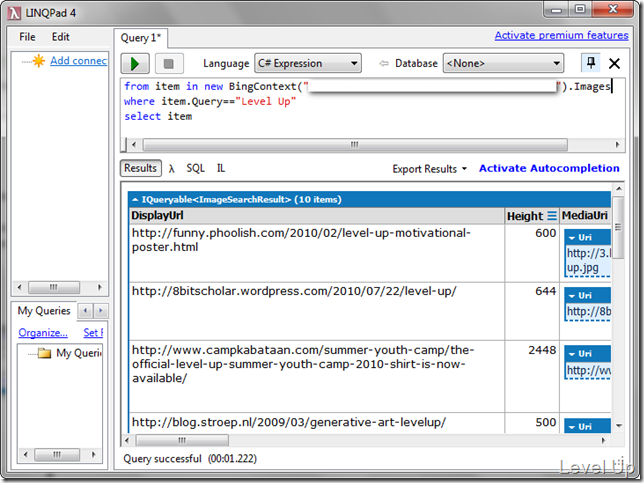
Task: Select the My Queries tab
Action: [44, 311]
